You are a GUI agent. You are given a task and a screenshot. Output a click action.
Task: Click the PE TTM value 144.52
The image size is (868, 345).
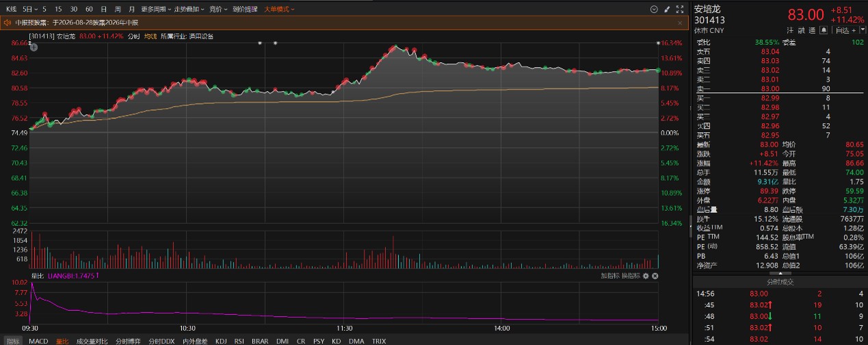[767, 237]
